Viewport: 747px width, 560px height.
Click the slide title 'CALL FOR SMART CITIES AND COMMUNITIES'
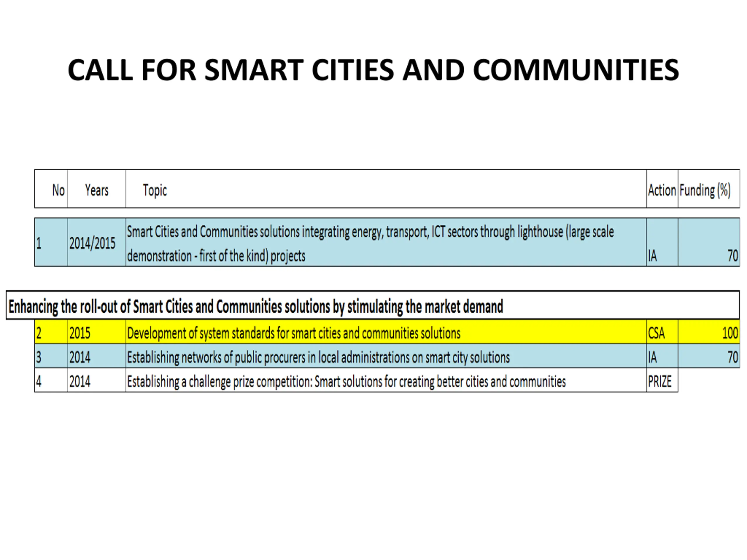coord(373,70)
